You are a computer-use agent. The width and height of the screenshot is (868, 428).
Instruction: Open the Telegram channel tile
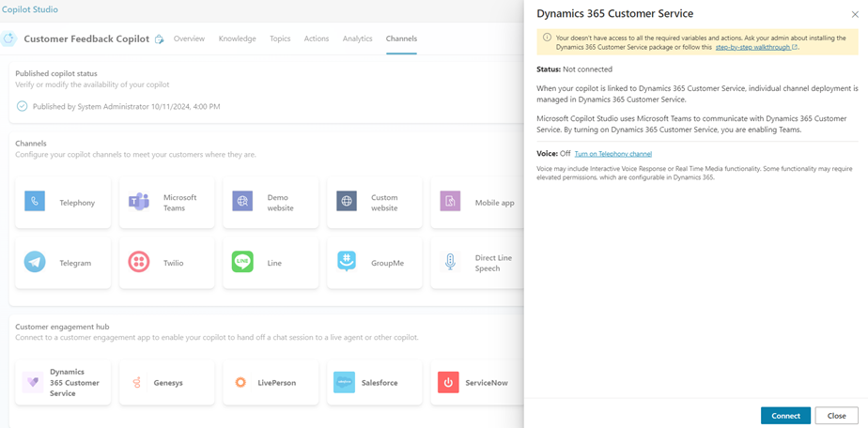pyautogui.click(x=63, y=263)
